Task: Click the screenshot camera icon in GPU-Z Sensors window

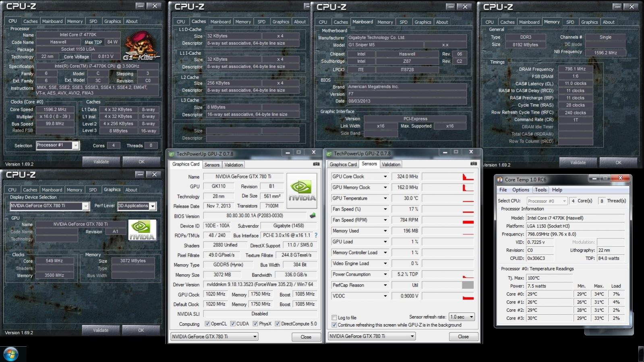Action: (474, 164)
